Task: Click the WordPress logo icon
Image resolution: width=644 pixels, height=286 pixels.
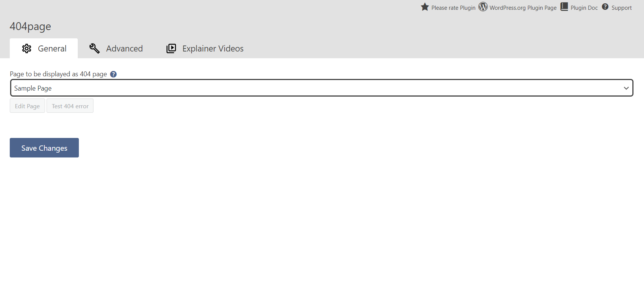Action: (x=483, y=7)
